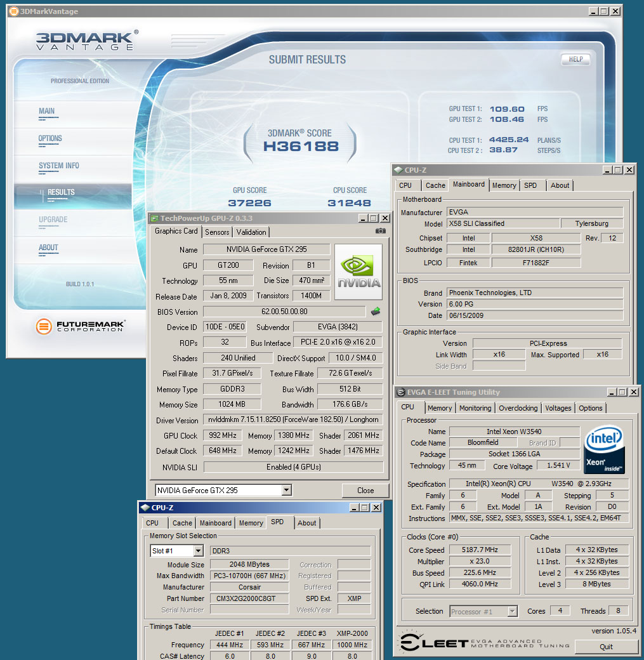Switch to the Voltages tab in E-LEET

point(558,408)
